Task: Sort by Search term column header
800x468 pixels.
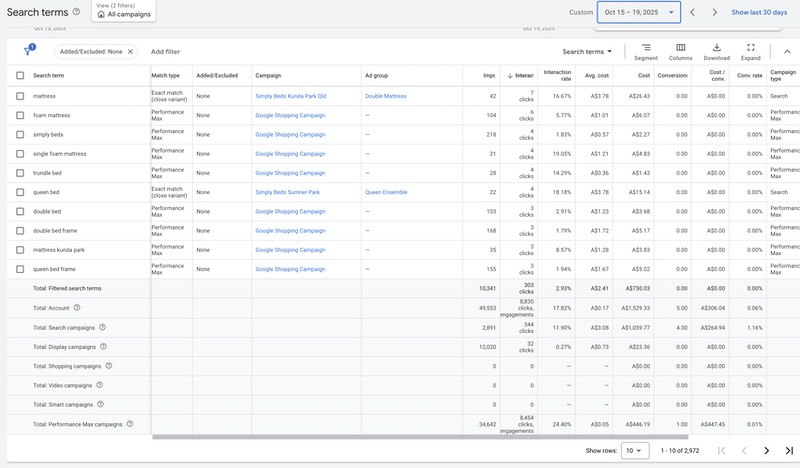Action: [x=48, y=76]
